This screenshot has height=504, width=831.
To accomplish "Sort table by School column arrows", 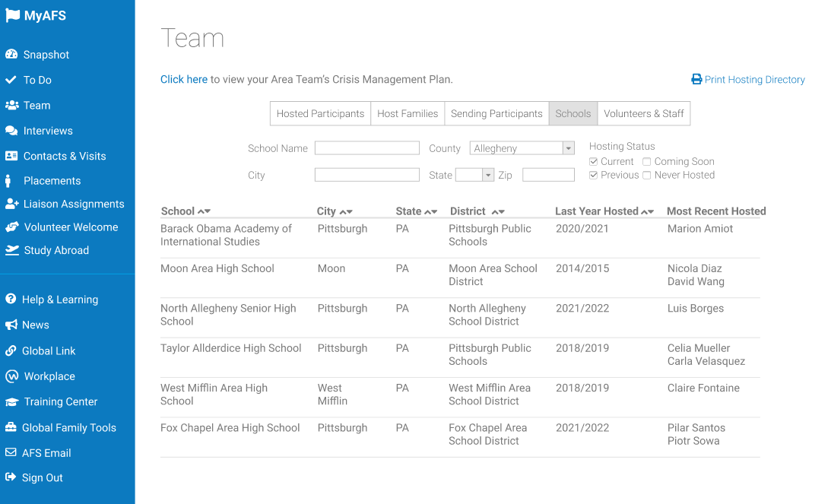I will click(204, 211).
